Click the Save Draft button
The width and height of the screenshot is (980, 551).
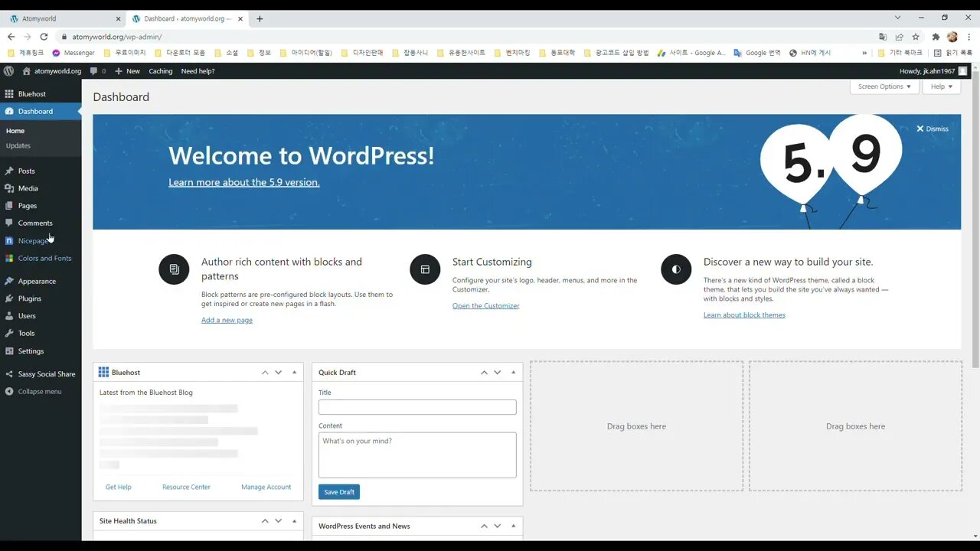click(339, 492)
